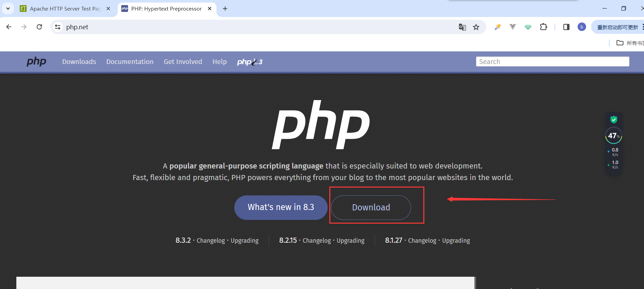This screenshot has width=644, height=289.
Task: Close the PHP Hypertext Preprocessor tab
Action: point(209,9)
